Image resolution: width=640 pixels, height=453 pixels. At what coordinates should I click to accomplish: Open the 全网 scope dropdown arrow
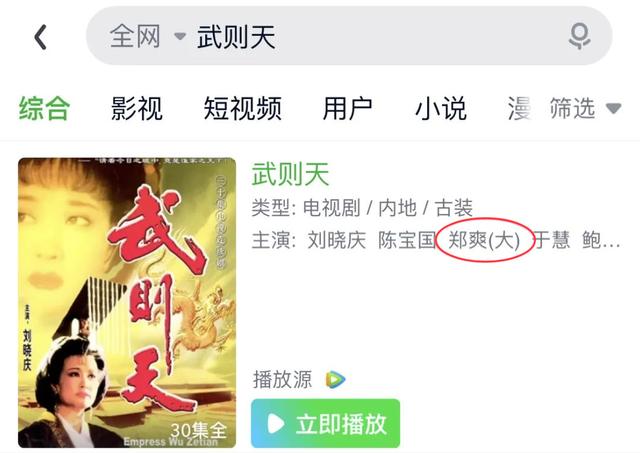coord(180,36)
